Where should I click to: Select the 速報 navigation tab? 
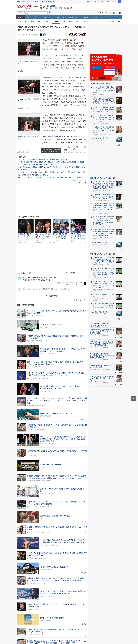coord(28,17)
